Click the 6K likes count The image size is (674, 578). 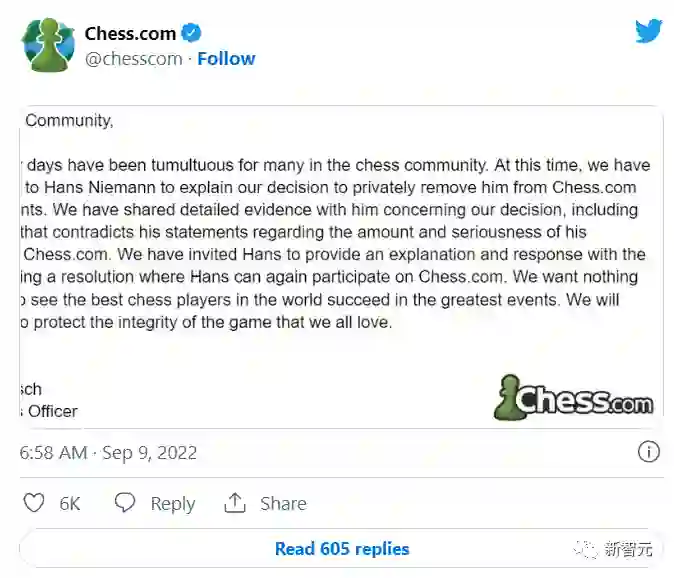69,504
